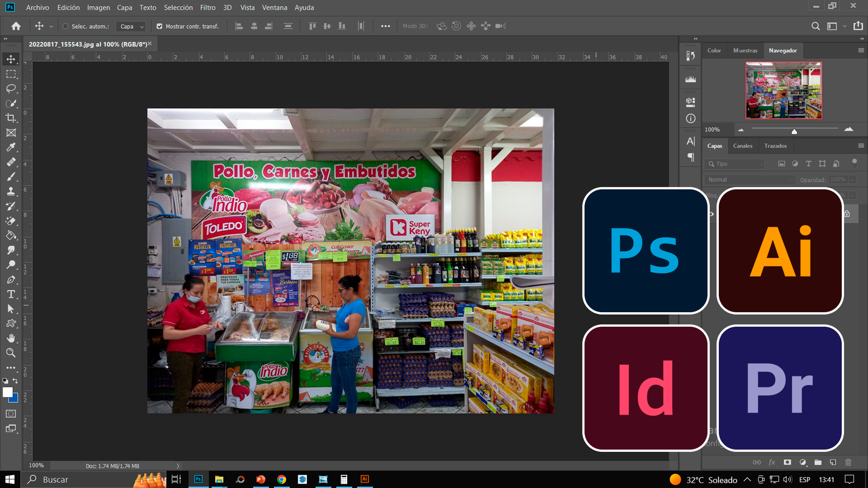Filter layers by type layer icon
The height and width of the screenshot is (488, 868).
point(809,164)
